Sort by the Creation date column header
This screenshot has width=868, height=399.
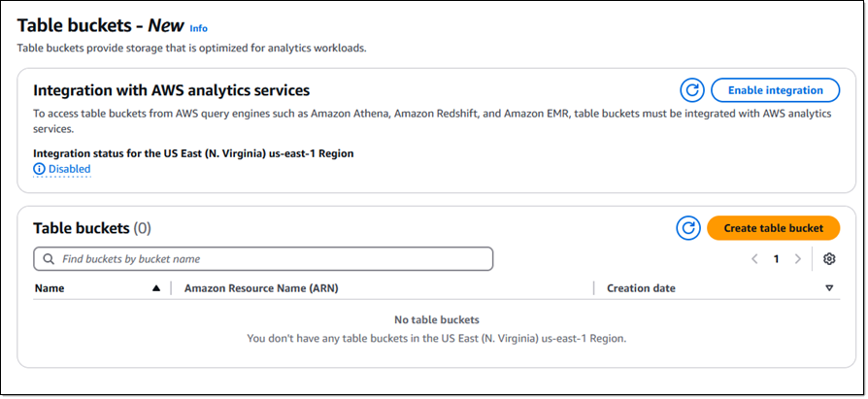(641, 288)
